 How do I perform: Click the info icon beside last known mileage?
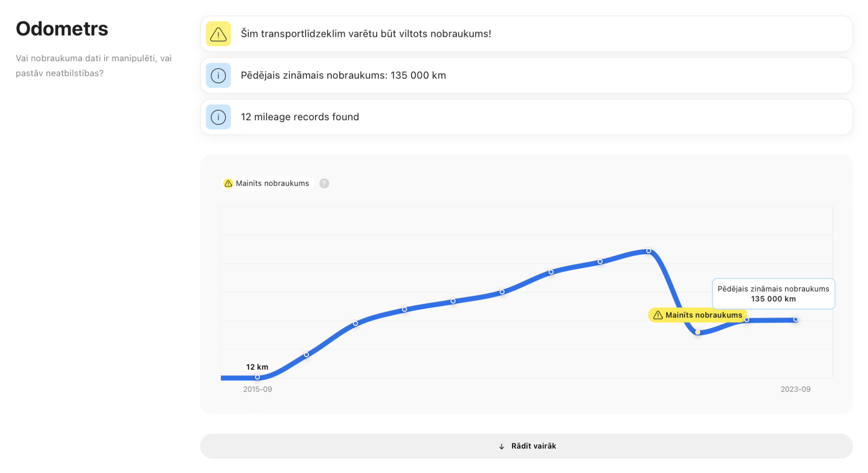click(218, 76)
